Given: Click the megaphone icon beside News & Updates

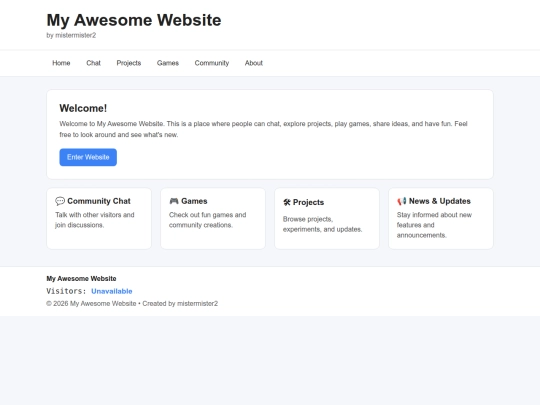Looking at the screenshot, I should tap(402, 201).
